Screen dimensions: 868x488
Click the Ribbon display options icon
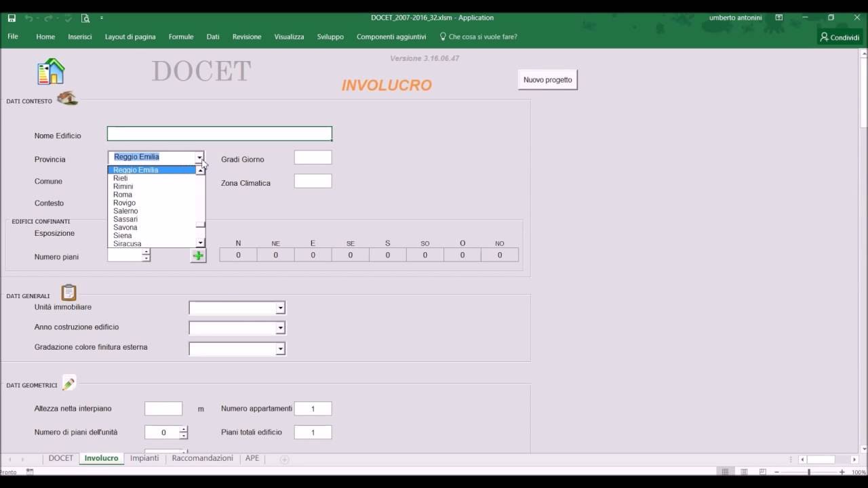[779, 18]
